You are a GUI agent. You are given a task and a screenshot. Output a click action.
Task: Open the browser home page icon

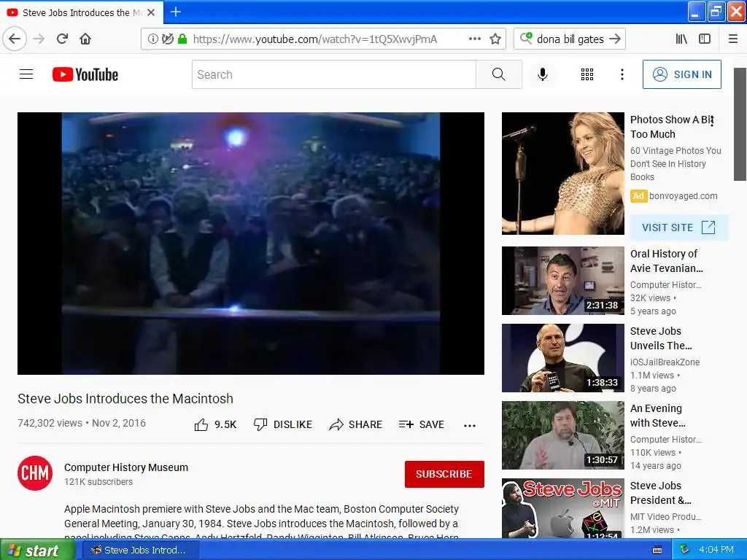(85, 39)
